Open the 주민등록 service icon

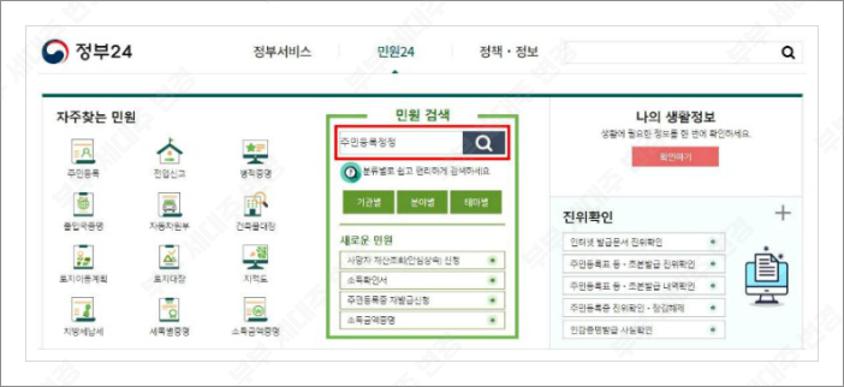(82, 152)
